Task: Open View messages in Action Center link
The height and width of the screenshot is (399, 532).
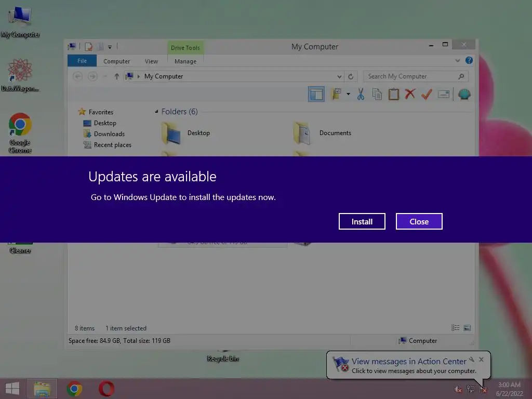Action: tap(409, 362)
